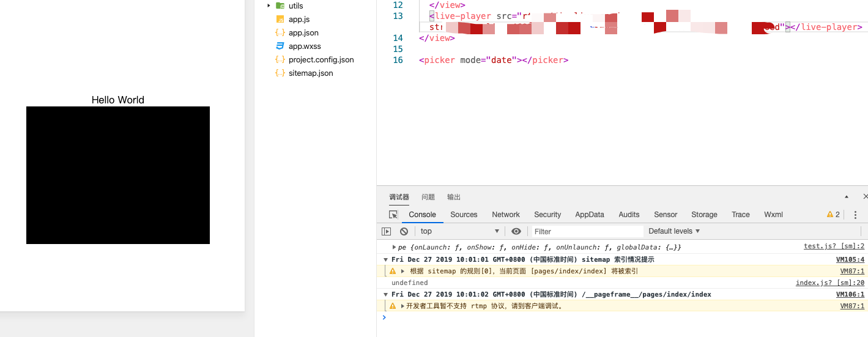Click the Hello World text in simulator
Image resolution: width=868 pixels, height=337 pixels.
click(118, 100)
